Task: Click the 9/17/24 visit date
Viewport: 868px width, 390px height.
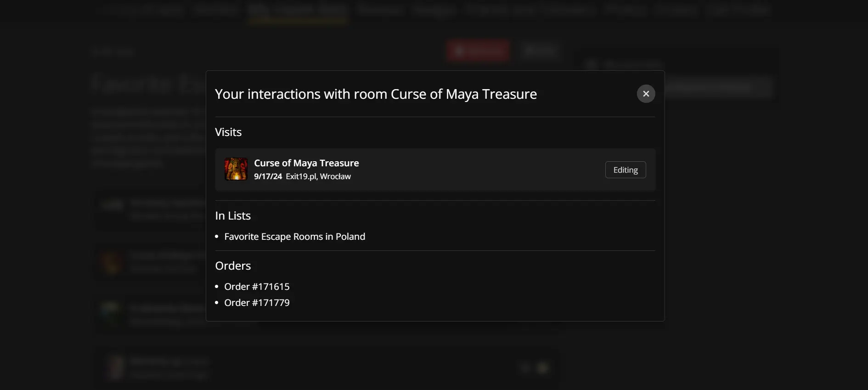Action: (x=268, y=176)
